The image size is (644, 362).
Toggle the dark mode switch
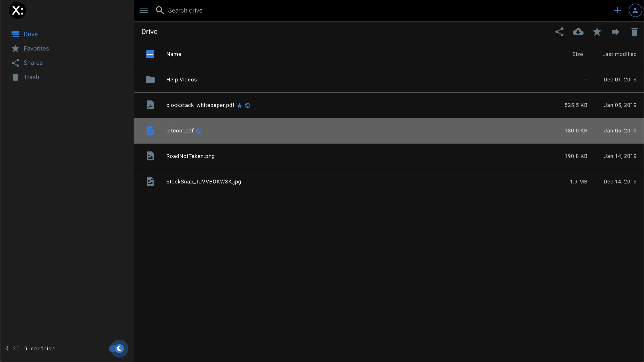tap(119, 348)
